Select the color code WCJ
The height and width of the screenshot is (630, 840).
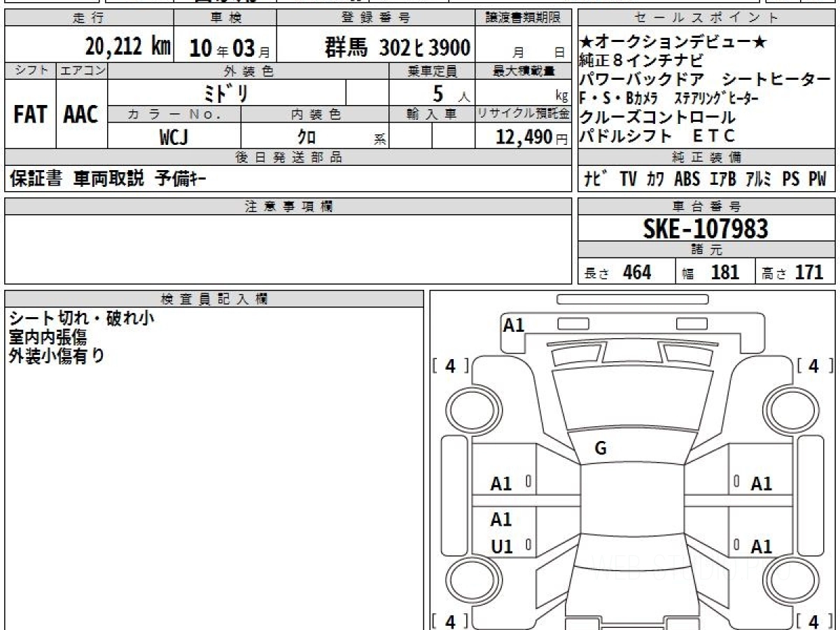coord(174,137)
